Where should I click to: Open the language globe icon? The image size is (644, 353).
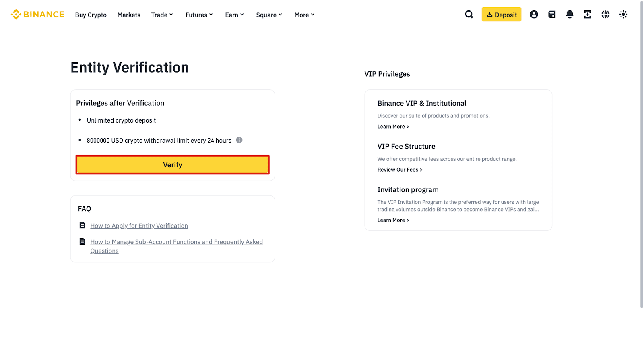click(605, 15)
